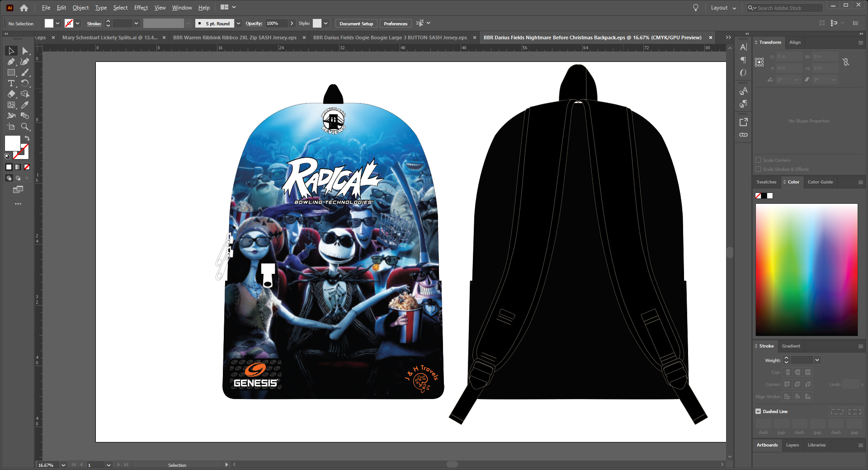Open the Layout workspace switcher
Image resolution: width=868 pixels, height=470 pixels.
click(x=723, y=8)
